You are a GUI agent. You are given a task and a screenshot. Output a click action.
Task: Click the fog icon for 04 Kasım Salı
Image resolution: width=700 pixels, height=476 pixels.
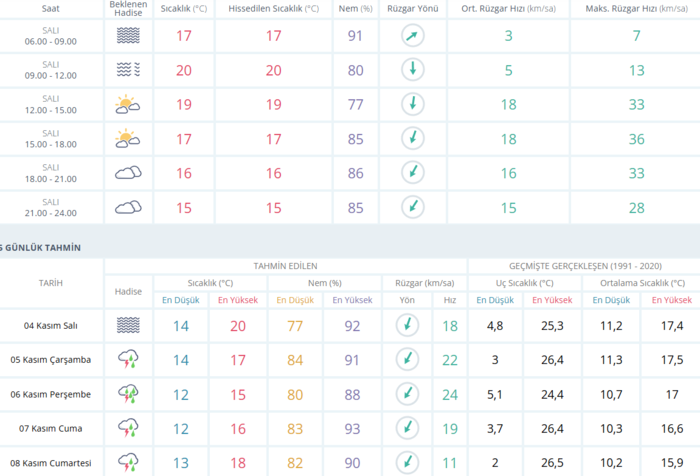point(128,325)
